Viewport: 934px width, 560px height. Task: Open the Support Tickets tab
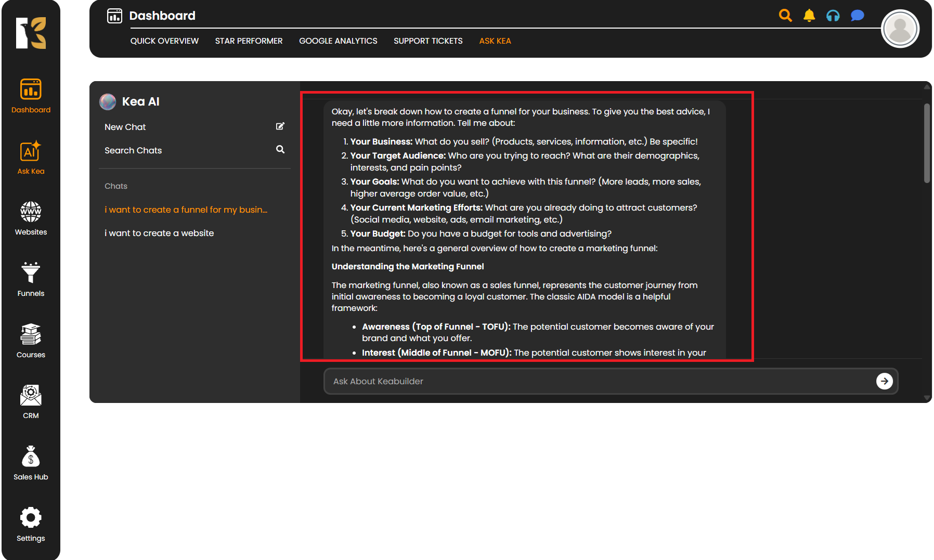point(428,41)
